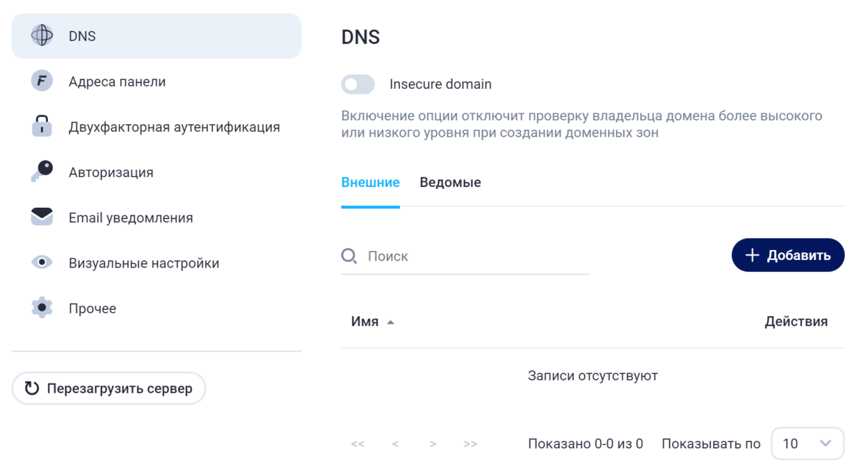Screen dimensions: 868x476
Task: Click the Адреса панели F icon
Action: coord(42,81)
